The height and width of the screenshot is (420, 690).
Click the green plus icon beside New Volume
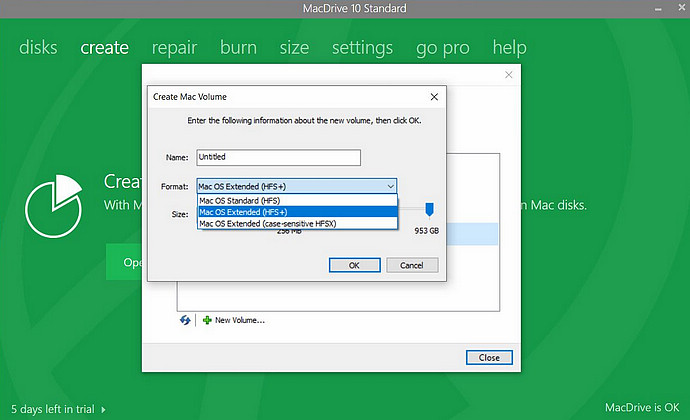(207, 320)
